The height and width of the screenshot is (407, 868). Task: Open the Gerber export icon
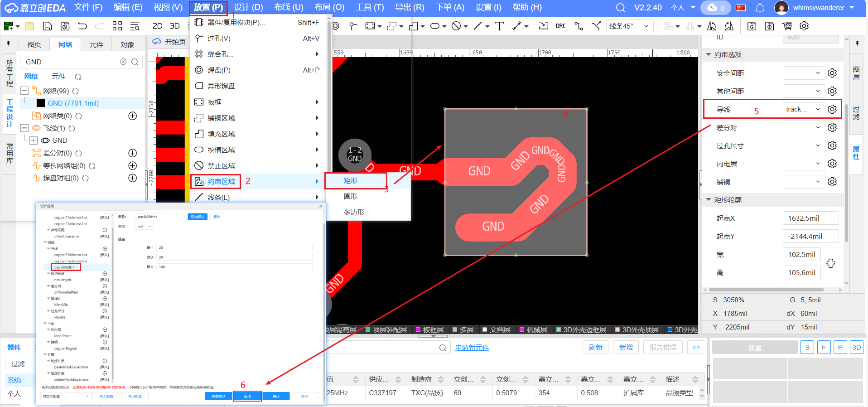click(x=752, y=26)
